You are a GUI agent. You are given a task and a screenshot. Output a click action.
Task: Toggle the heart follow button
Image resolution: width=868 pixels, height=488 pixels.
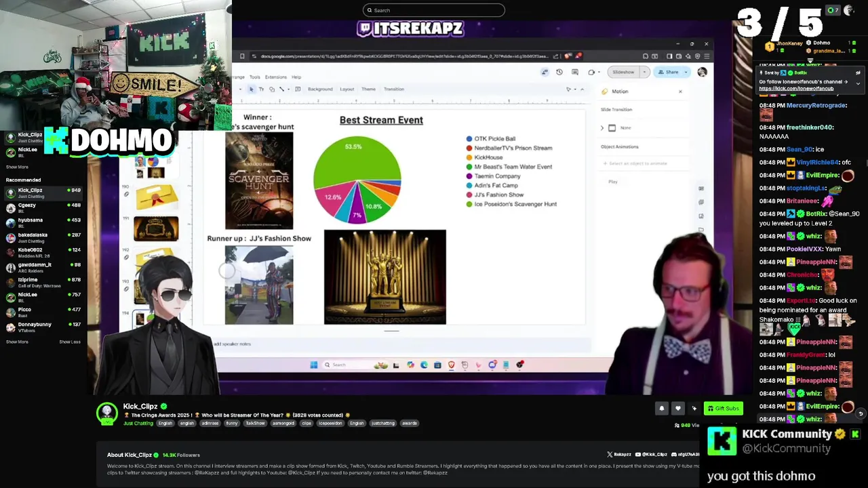tap(677, 408)
